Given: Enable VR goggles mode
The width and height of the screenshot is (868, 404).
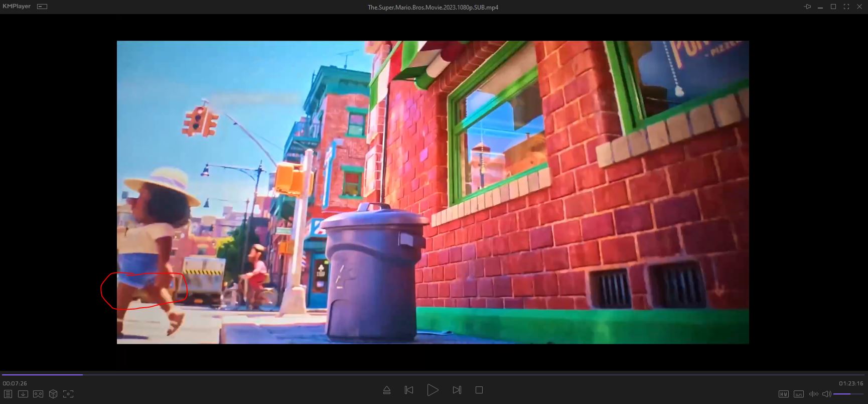Looking at the screenshot, I should click(x=38, y=394).
